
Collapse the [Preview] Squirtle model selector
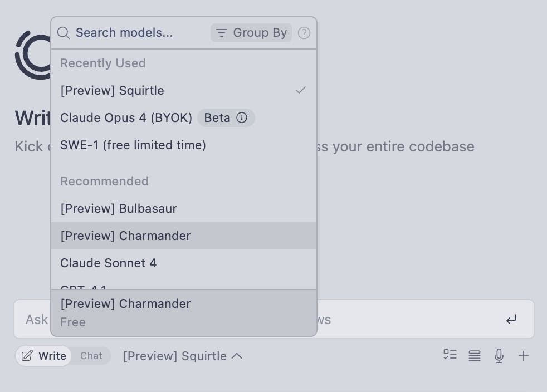(x=183, y=356)
